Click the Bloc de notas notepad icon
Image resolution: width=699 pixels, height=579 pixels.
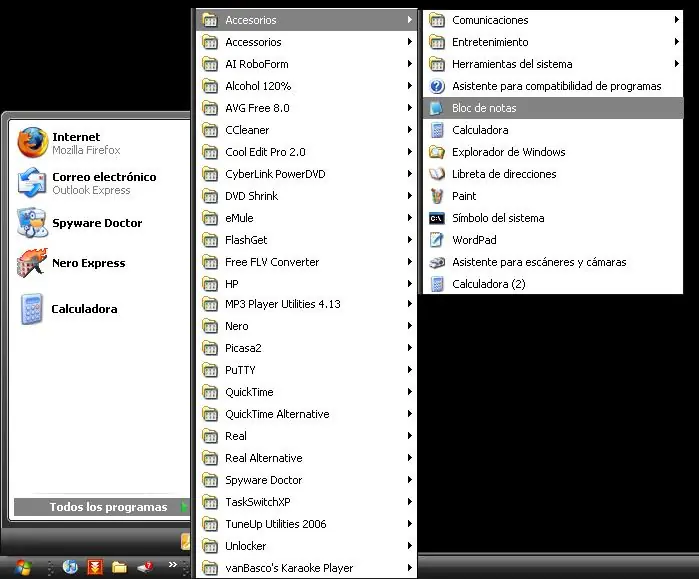click(437, 108)
